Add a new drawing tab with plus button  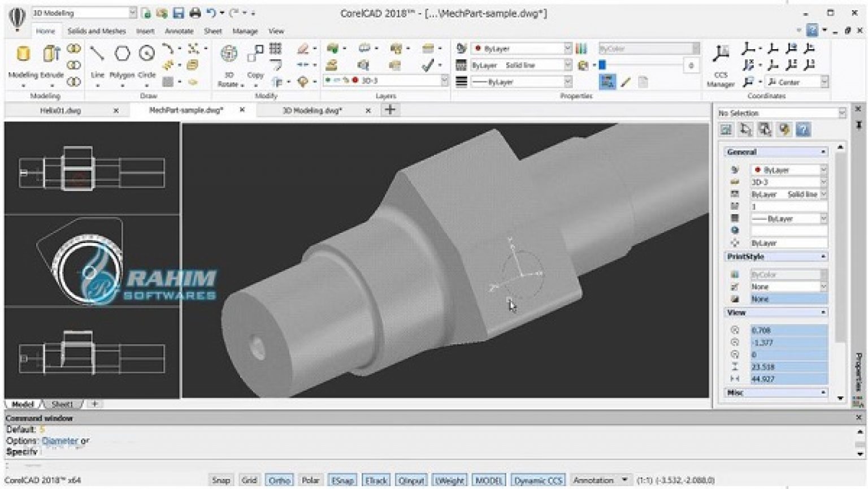pyautogui.click(x=390, y=110)
